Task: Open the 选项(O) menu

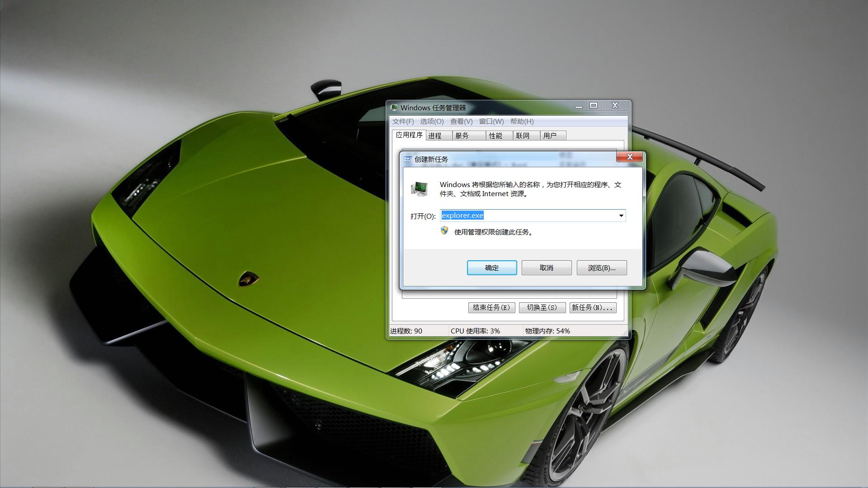Action: [432, 122]
